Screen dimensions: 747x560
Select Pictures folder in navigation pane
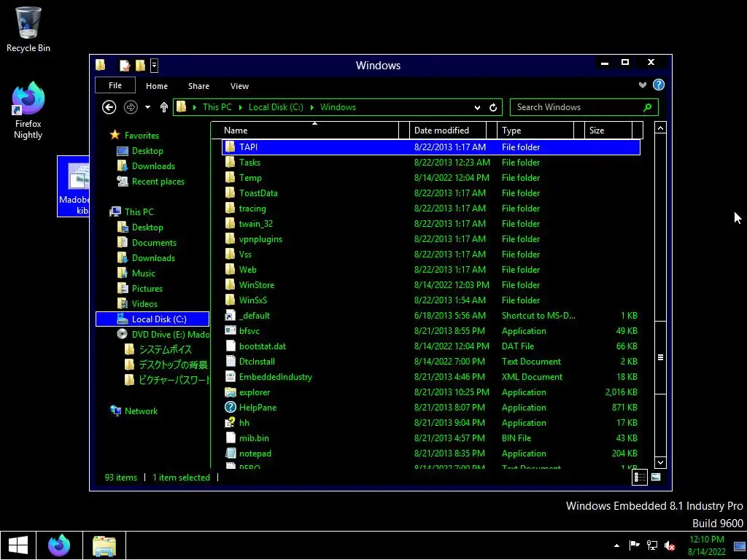coord(147,289)
